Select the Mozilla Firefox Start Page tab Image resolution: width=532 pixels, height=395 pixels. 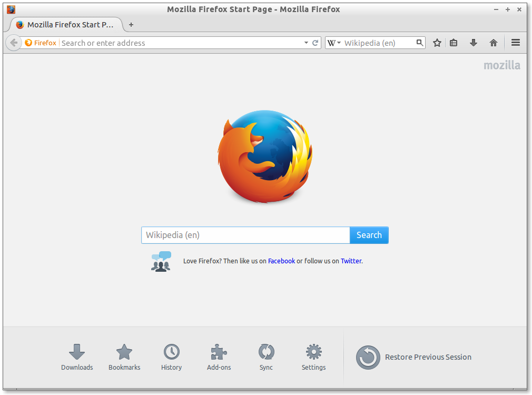tap(65, 25)
